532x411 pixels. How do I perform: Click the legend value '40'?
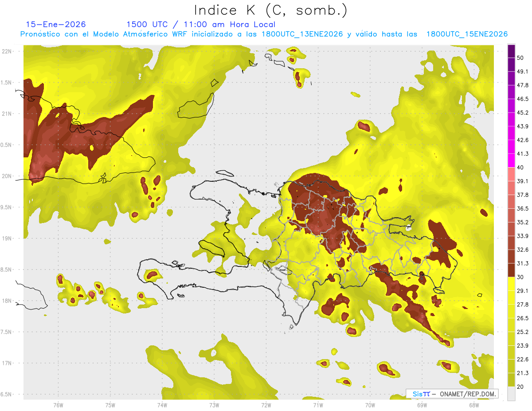coord(520,168)
